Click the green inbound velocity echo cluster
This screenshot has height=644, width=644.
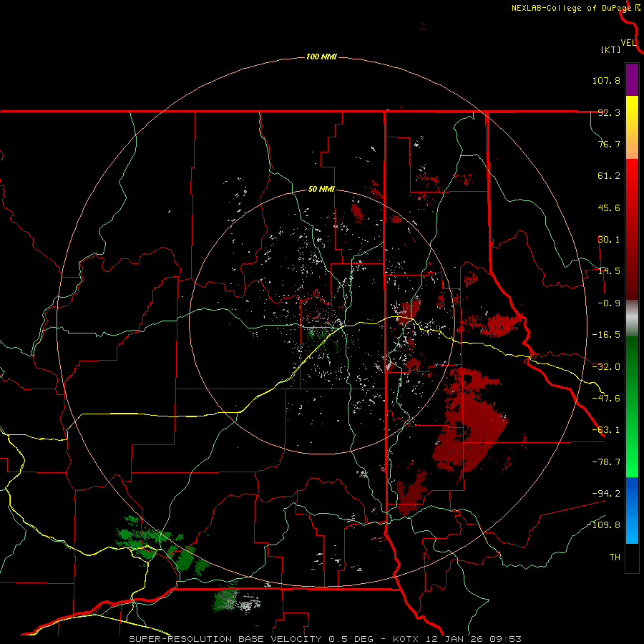[x=162, y=546]
